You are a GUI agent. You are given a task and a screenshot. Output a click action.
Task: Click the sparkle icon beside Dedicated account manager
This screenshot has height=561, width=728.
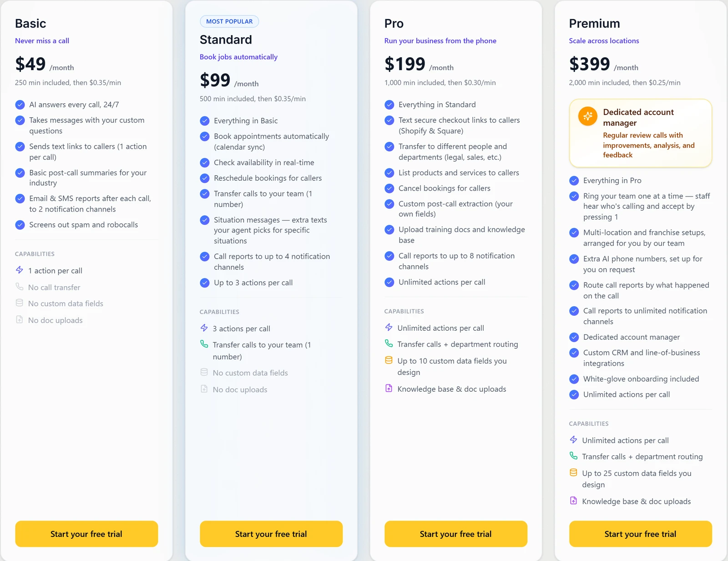(587, 116)
